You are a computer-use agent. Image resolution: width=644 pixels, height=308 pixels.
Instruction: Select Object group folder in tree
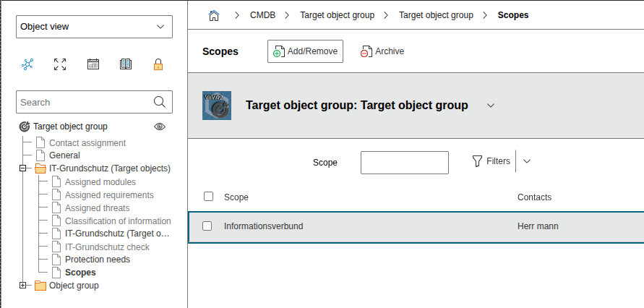[74, 286]
